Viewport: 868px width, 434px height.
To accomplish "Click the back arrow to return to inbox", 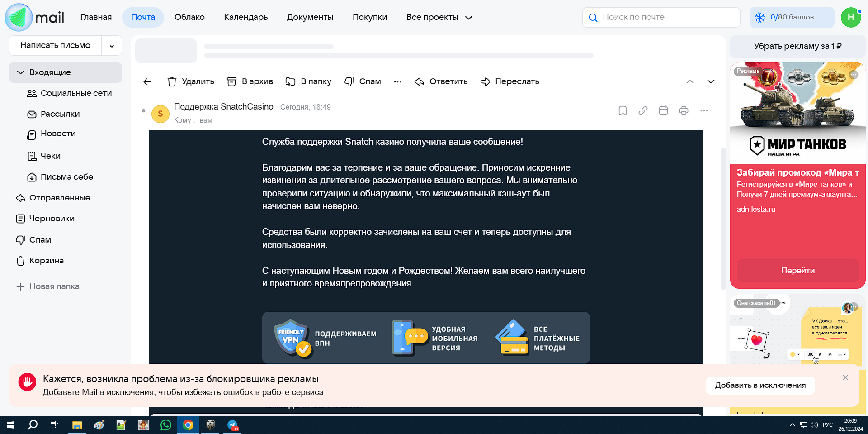I will pos(147,81).
